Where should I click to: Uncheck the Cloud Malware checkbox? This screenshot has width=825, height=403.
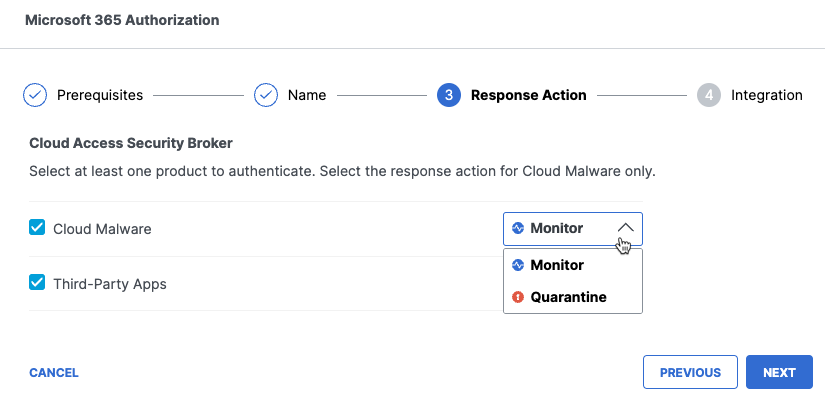coord(37,227)
